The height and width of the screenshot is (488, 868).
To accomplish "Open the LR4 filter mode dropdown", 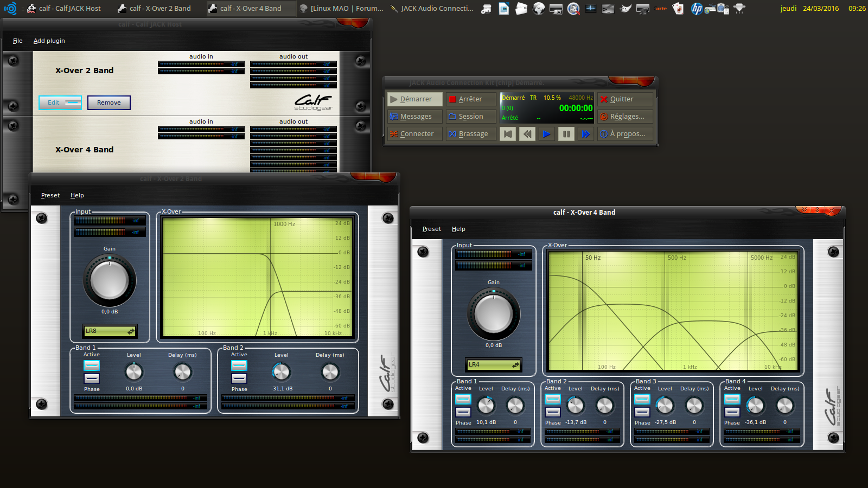I will coord(493,364).
